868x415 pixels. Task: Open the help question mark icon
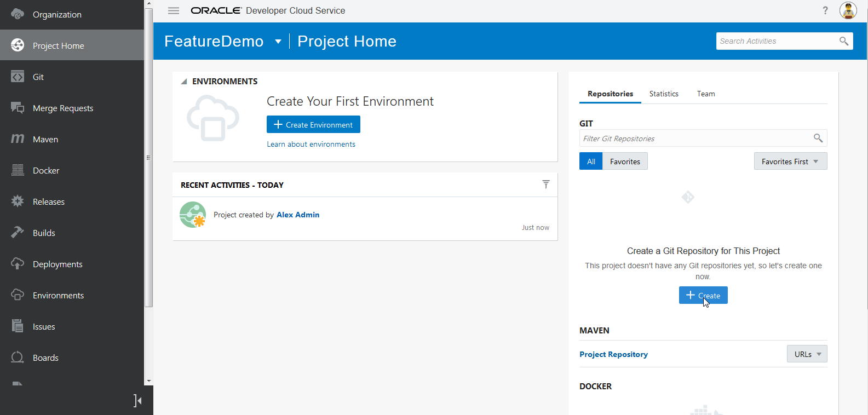point(825,10)
